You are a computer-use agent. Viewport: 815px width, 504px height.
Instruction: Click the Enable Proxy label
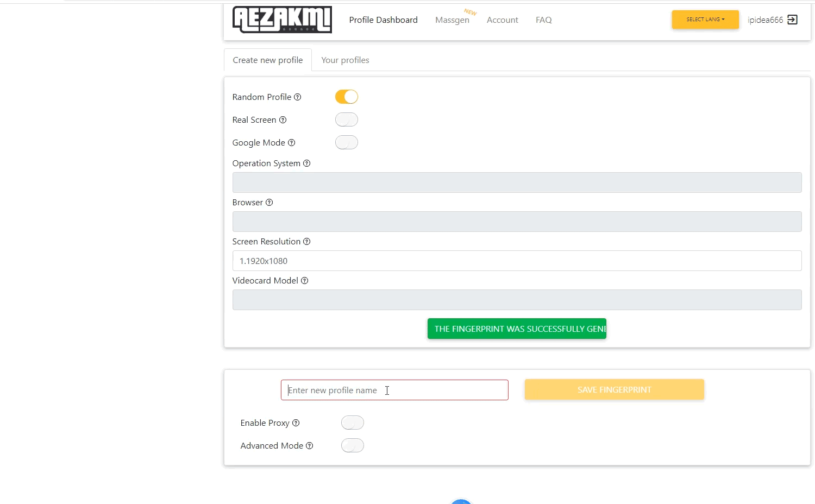click(x=265, y=423)
